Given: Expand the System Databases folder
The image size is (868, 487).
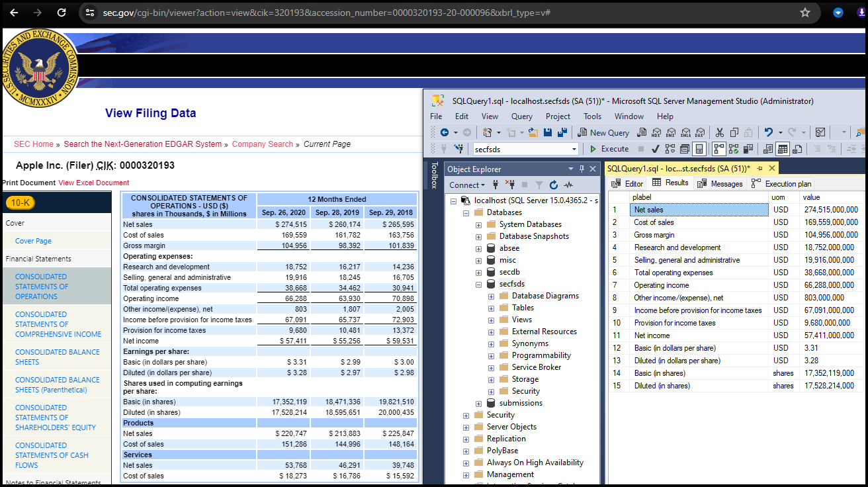Looking at the screenshot, I should pos(478,224).
